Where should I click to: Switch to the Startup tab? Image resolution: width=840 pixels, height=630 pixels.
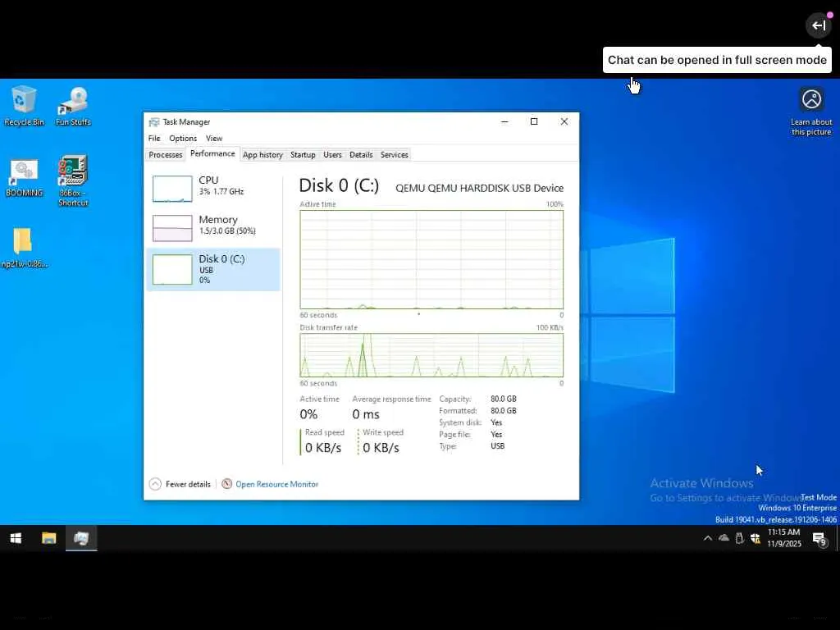[x=303, y=155]
